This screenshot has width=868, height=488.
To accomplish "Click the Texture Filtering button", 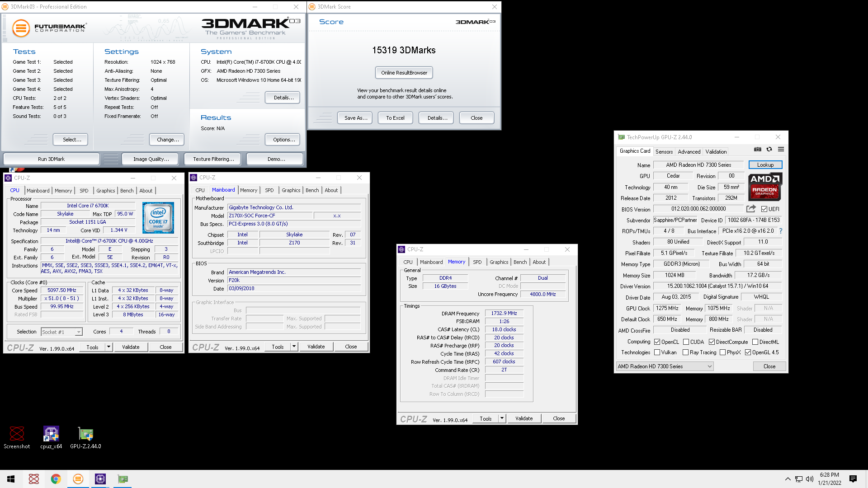I will 213,159.
